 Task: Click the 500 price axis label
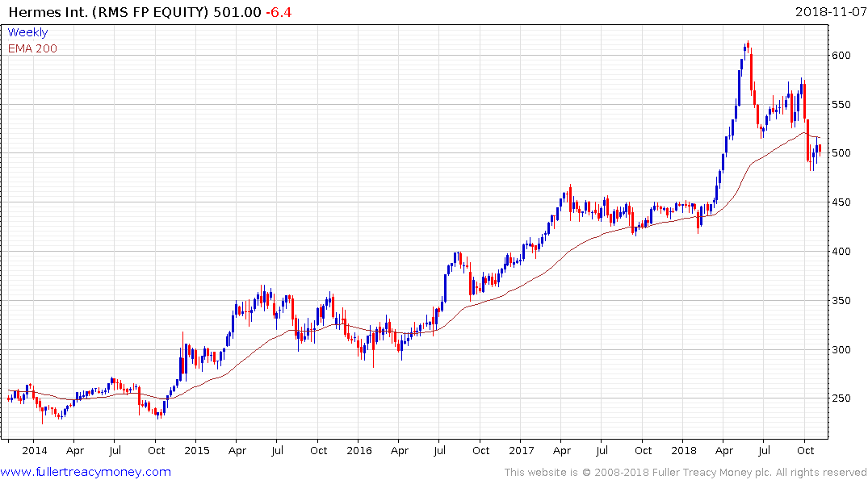pos(841,153)
